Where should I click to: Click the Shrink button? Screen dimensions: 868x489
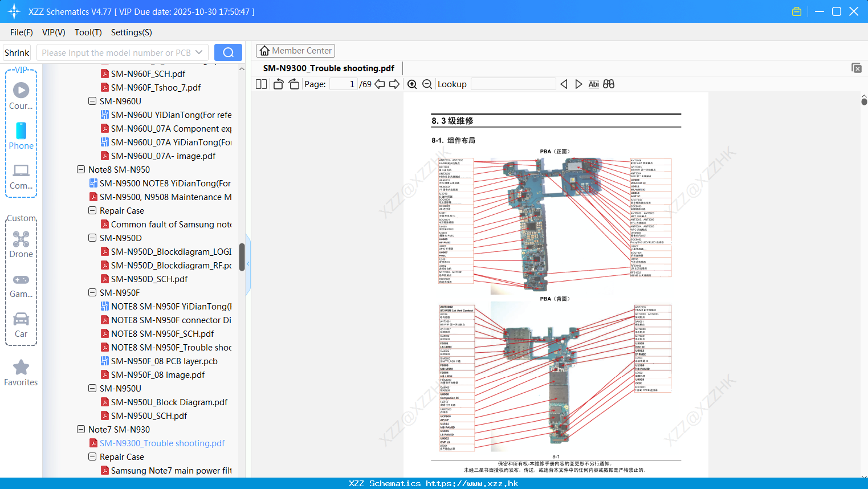17,52
